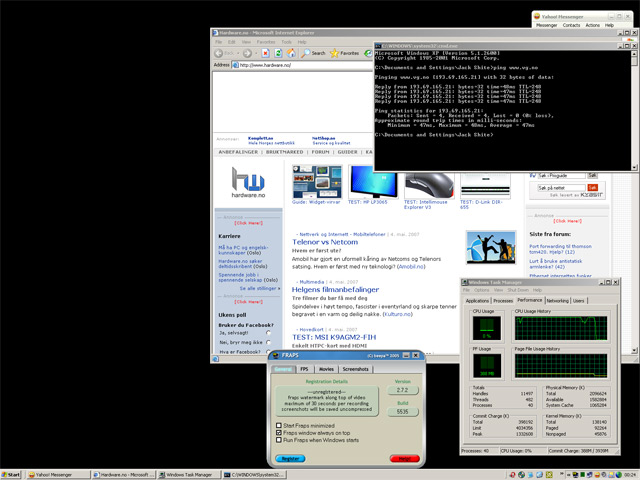Viewport: 640px width, 480px height.
Task: Select 'Ja, selvsagt!' poll radio button
Action: pos(268,333)
